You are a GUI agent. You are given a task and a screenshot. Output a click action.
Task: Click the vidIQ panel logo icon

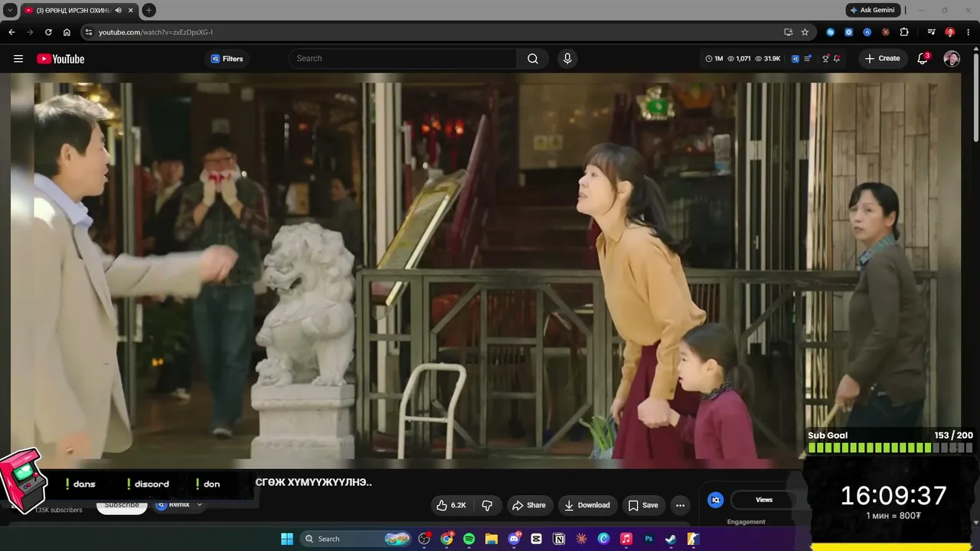716,500
